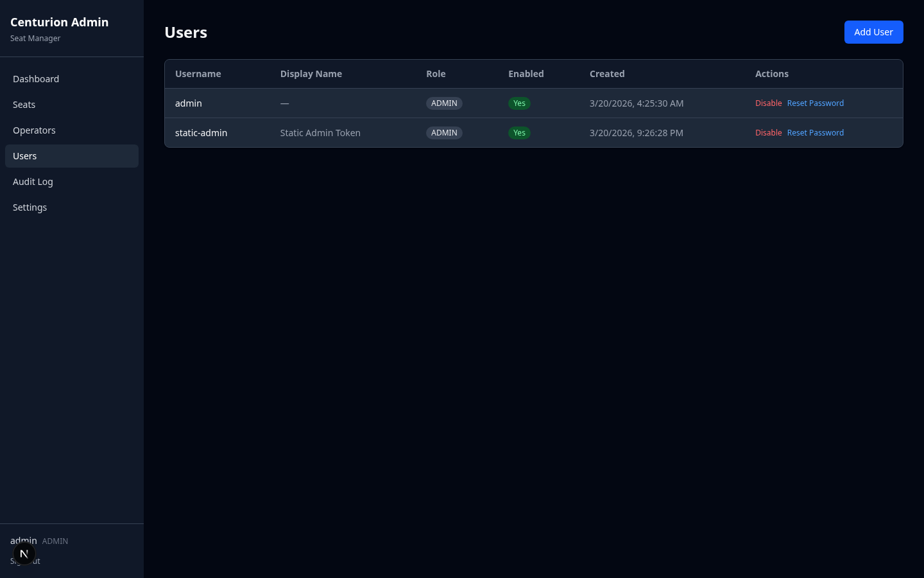Reset Password for static-admin
Screen dimensions: 924x578
[815, 132]
